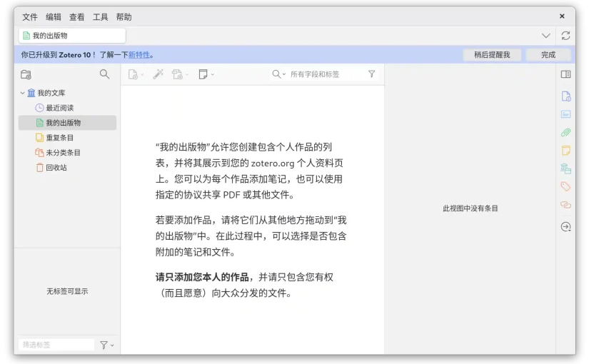Screen dimensions: 589x364
Task: Click the Locate arrow icon
Action: click(565, 227)
